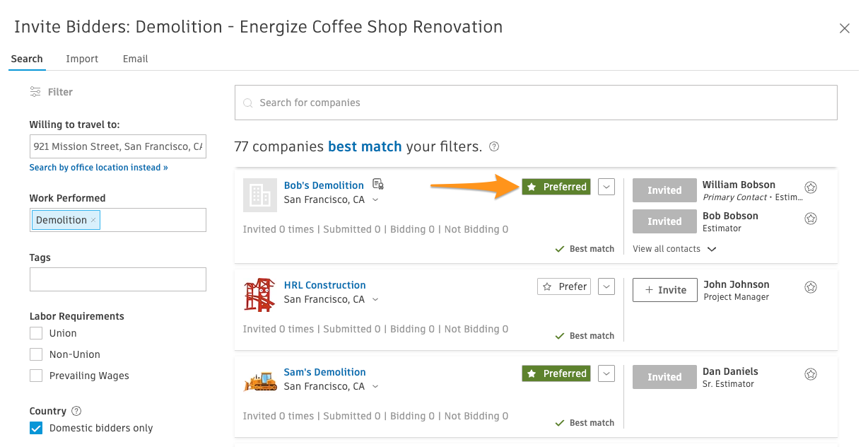Expand HRL Construction location chevron
This screenshot has height=447, width=868.
coord(375,300)
